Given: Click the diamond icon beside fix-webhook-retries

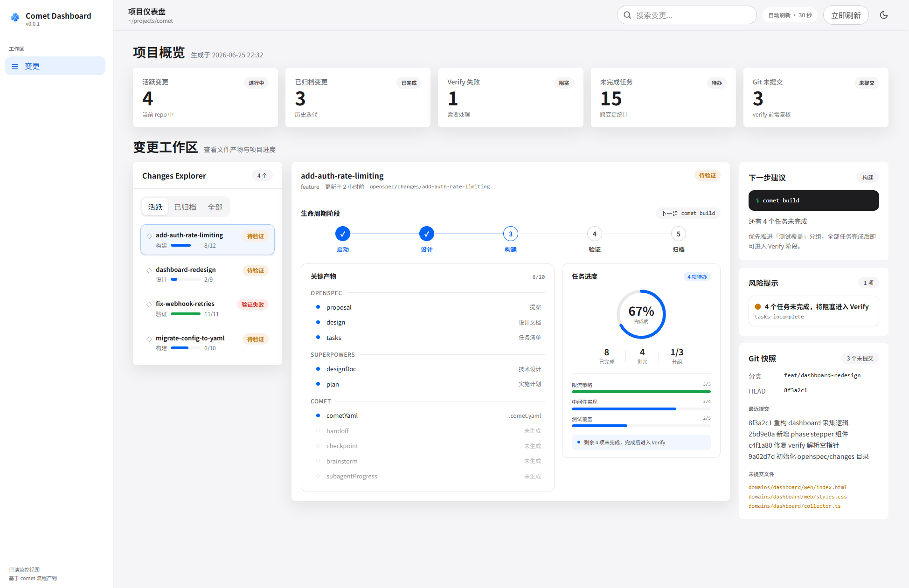Looking at the screenshot, I should tap(149, 304).
